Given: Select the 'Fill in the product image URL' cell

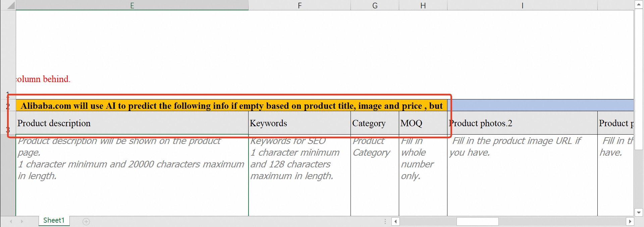Looking at the screenshot, I should [522, 175].
